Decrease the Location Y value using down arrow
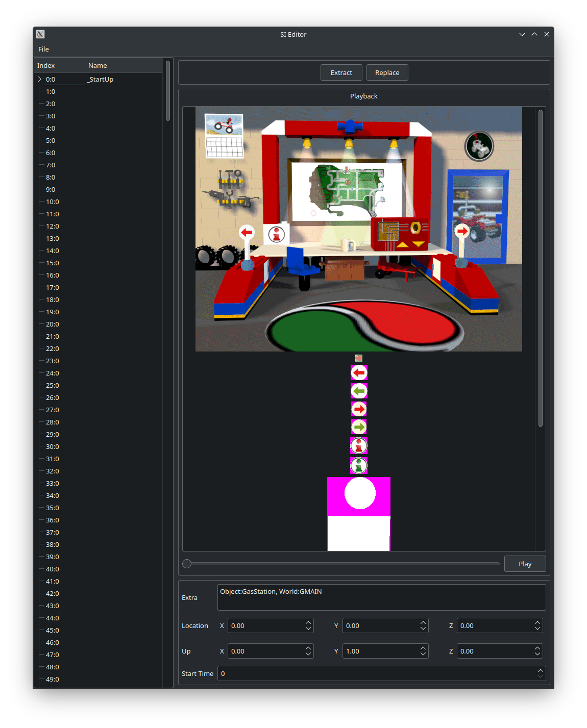 point(423,629)
